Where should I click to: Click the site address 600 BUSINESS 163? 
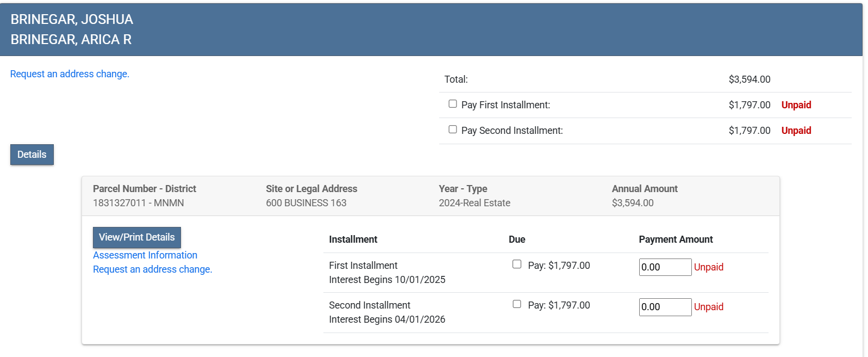click(306, 203)
